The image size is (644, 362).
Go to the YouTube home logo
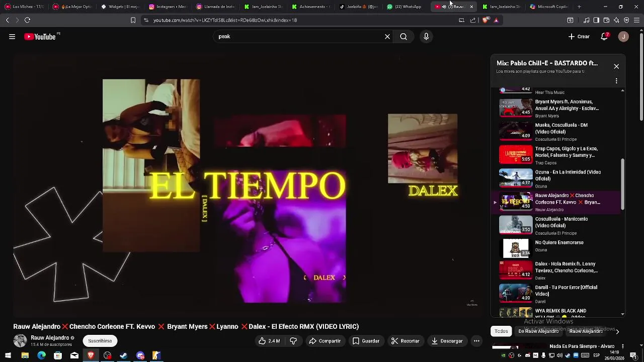pyautogui.click(x=40, y=37)
